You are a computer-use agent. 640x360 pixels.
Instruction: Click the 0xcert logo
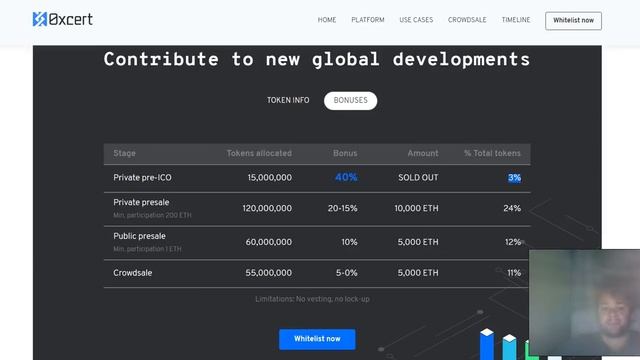click(x=62, y=19)
